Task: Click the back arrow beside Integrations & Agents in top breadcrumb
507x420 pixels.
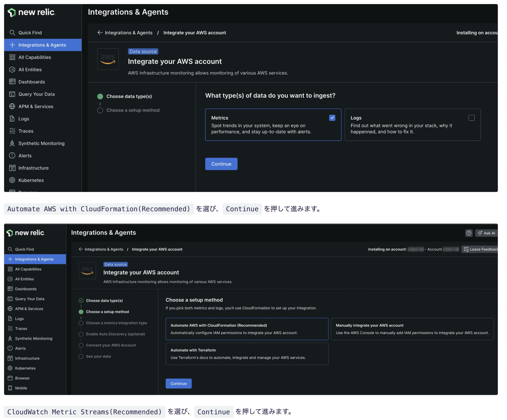Action: click(x=100, y=33)
